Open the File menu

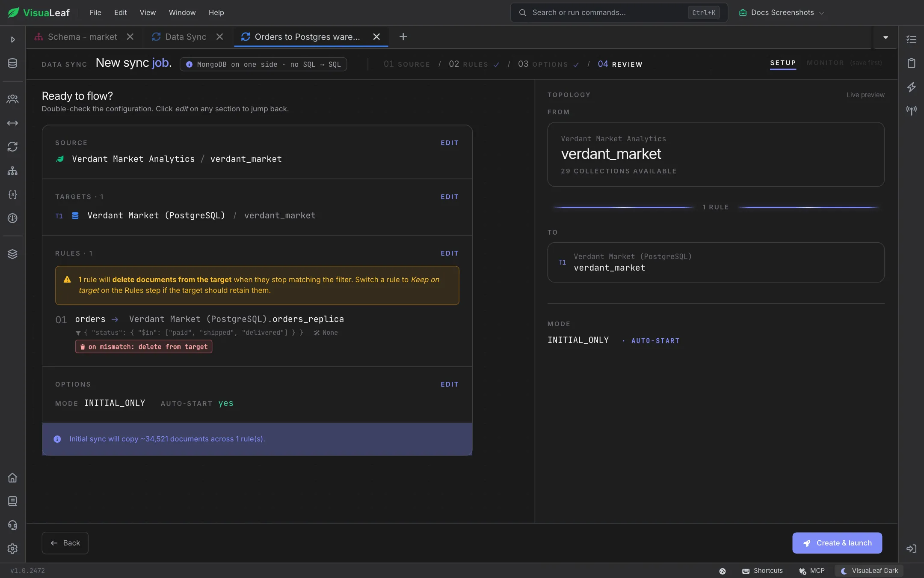click(95, 12)
